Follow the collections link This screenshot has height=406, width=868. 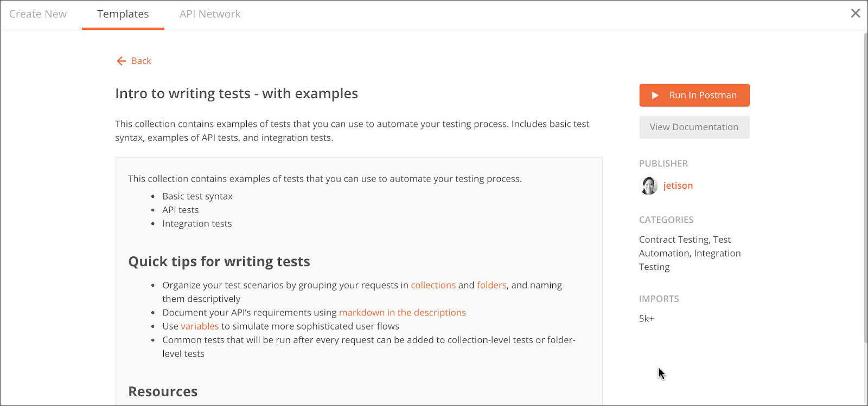point(433,285)
